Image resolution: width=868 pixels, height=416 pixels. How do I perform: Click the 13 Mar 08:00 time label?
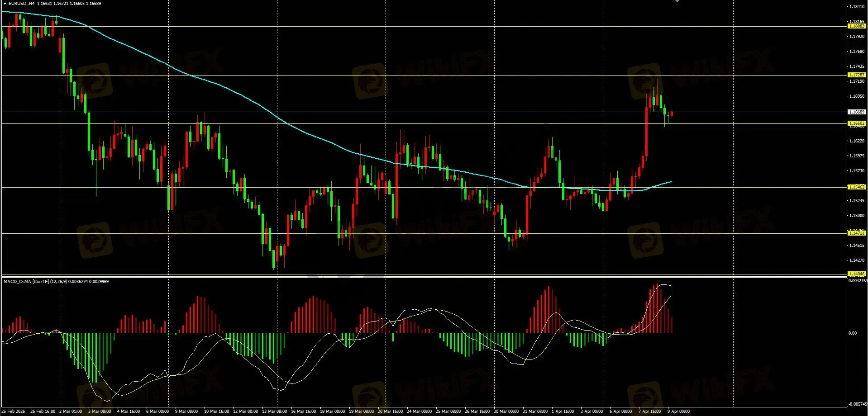click(x=274, y=411)
